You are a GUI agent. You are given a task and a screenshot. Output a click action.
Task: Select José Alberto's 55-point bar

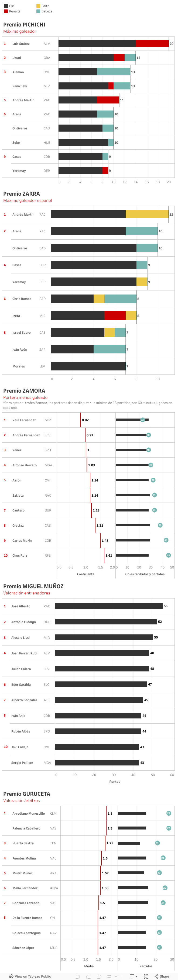point(108,606)
